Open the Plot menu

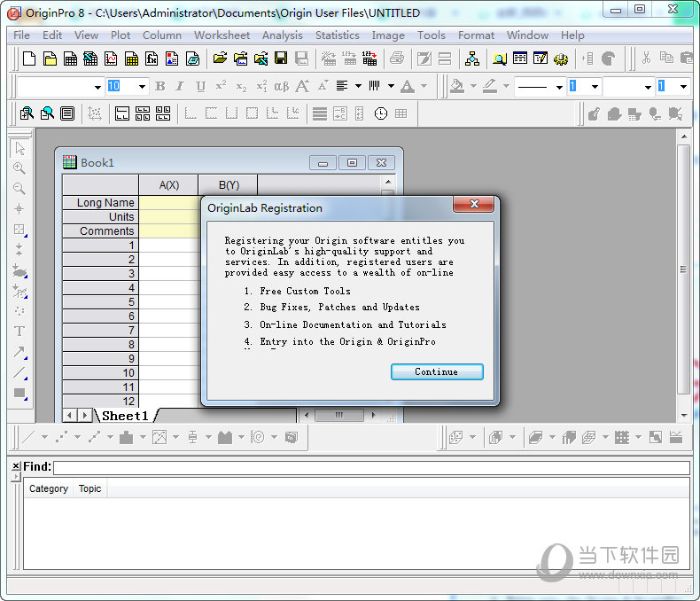[121, 35]
